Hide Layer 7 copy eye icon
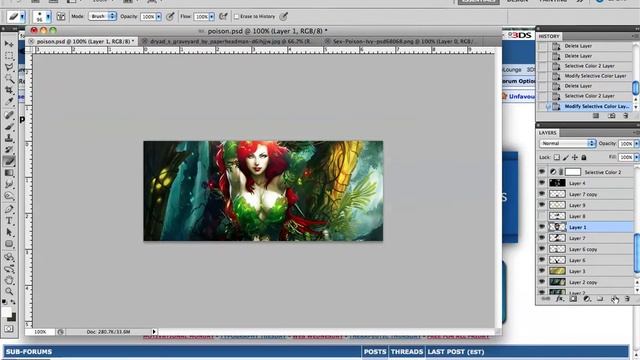The height and width of the screenshot is (360, 640). point(542,194)
